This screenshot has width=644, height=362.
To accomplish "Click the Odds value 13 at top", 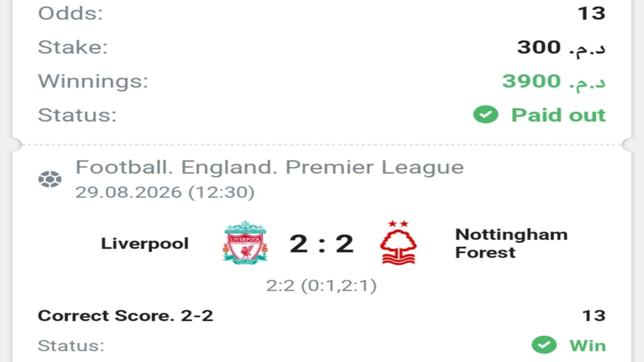I will 592,13.
